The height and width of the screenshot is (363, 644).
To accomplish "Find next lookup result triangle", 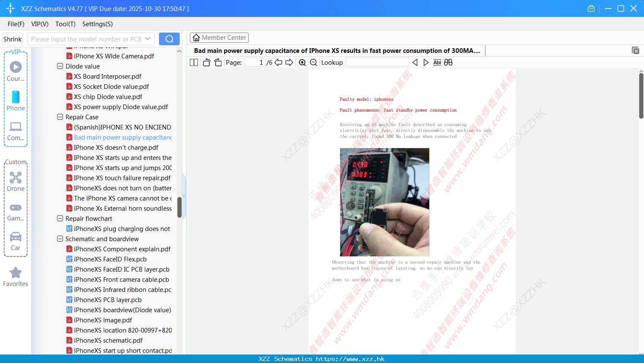I will point(426,62).
